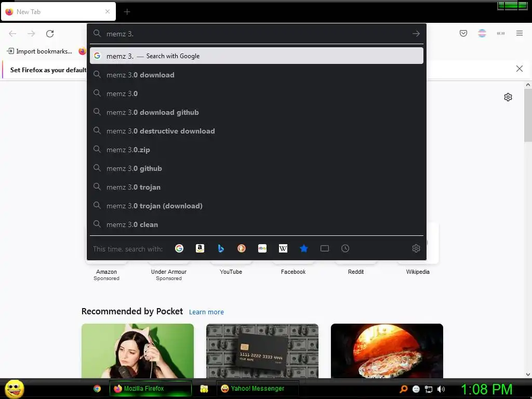Viewport: 532px width, 399px height.
Task: Search open tabs with the tab icon
Action: pyautogui.click(x=325, y=248)
